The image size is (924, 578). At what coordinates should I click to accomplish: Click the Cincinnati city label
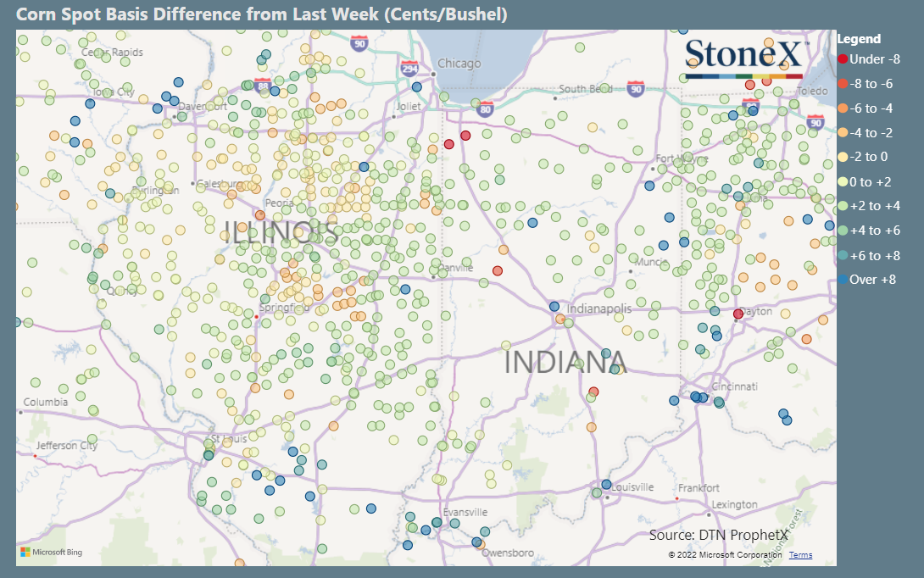click(x=735, y=386)
